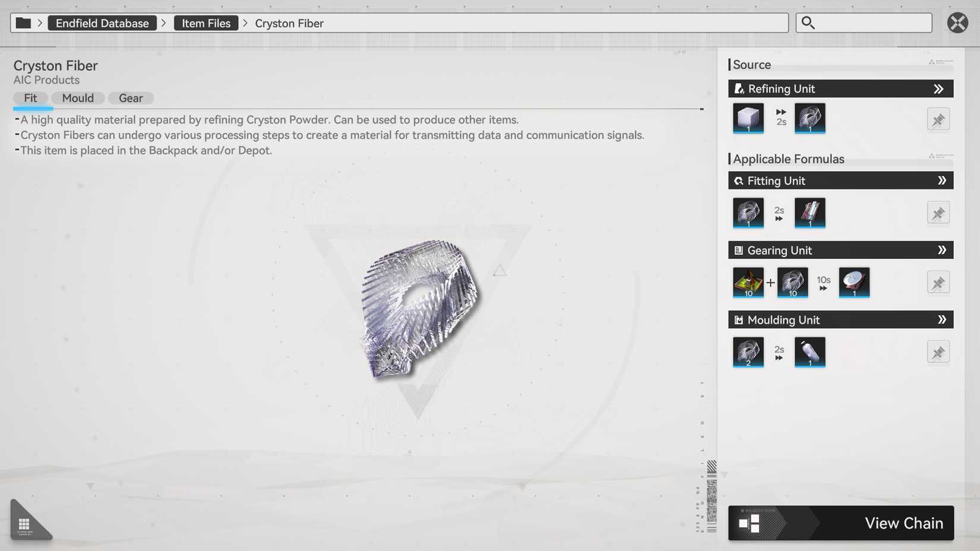Open the Moulding Unit chevron
The image size is (980, 551).
942,319
